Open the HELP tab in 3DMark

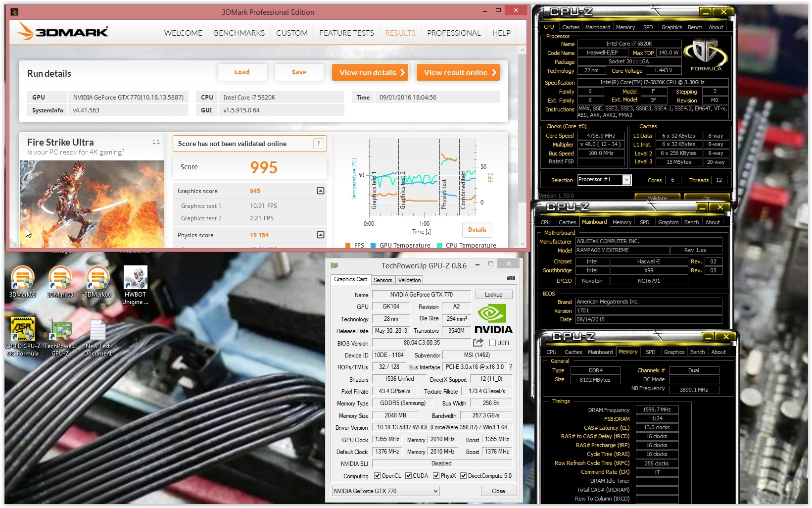click(x=501, y=33)
